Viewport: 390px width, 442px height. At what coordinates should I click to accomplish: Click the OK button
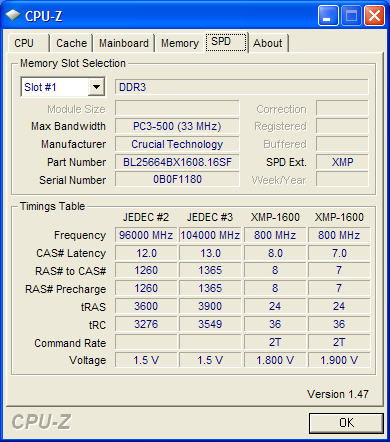346,423
